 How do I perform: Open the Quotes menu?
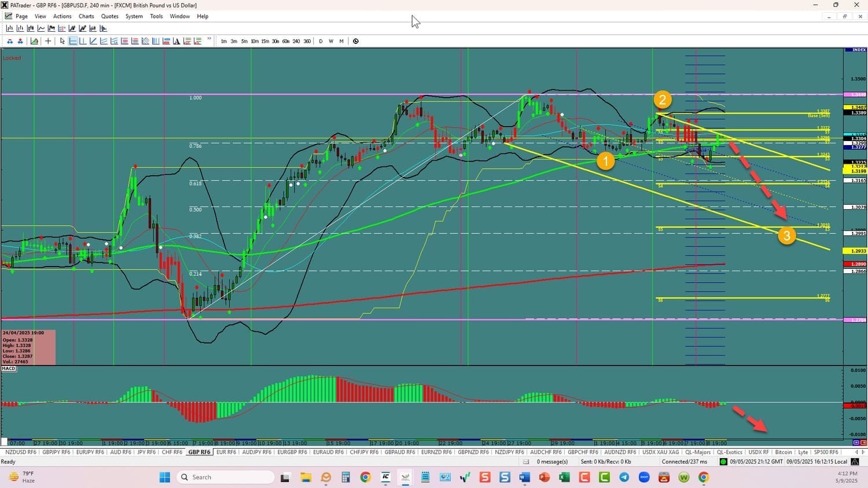(x=110, y=16)
